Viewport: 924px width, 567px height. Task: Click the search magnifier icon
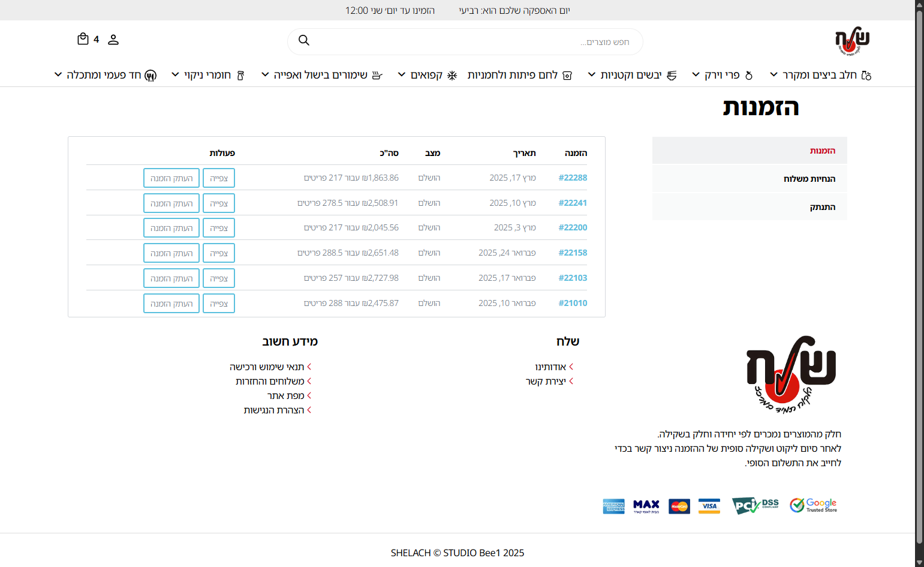[x=304, y=40]
